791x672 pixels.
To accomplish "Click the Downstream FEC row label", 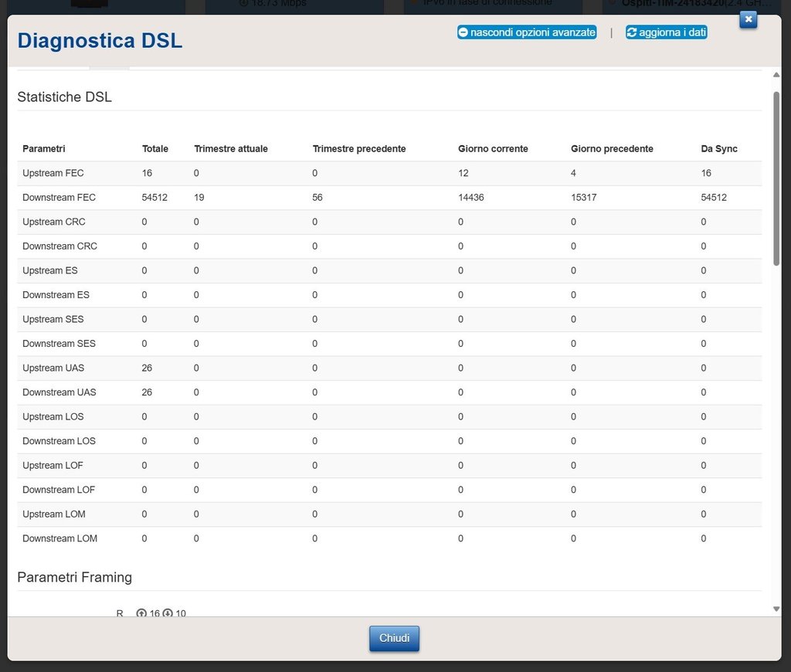I will (59, 198).
